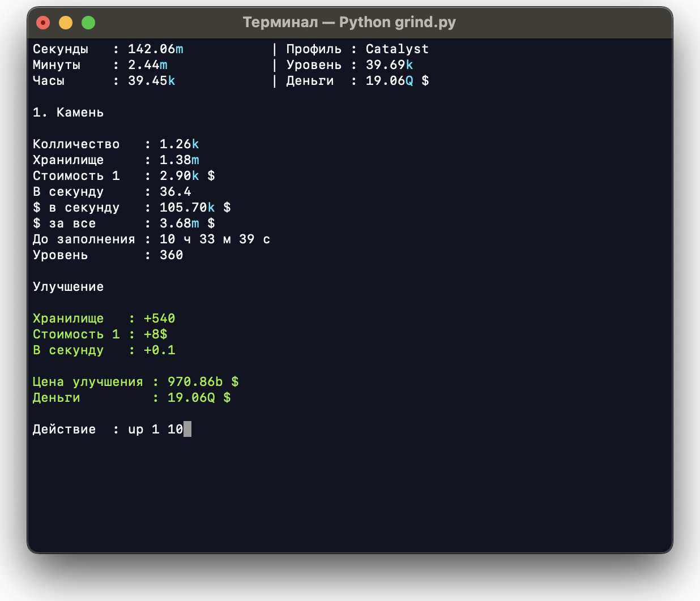The height and width of the screenshot is (601, 700).
Task: Click the green "+0.1" per second bonus
Action: [x=159, y=350]
